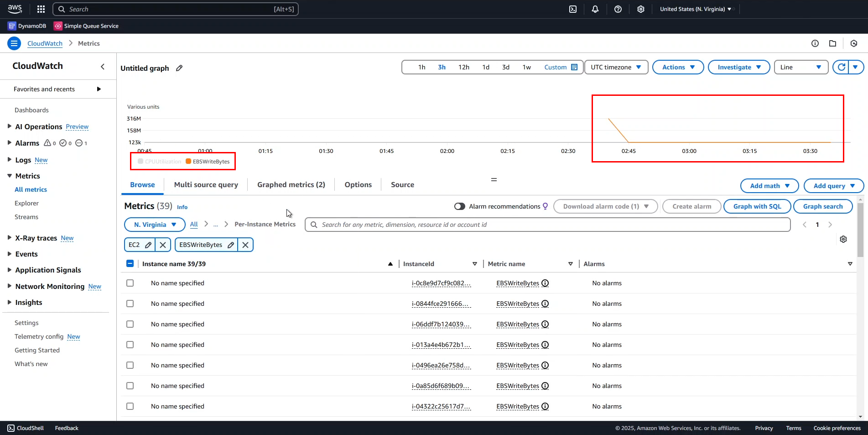868x435 pixels.
Task: Switch to the Source tab
Action: click(402, 185)
